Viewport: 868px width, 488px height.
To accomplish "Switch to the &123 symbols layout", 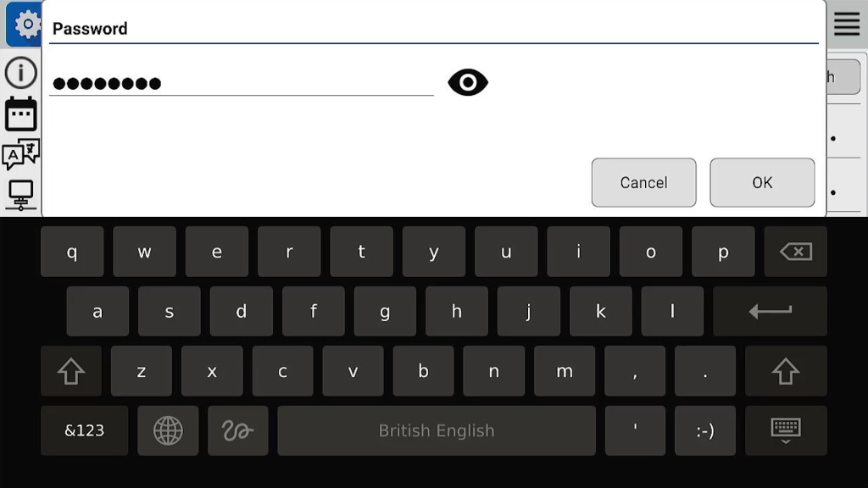I will pos(84,430).
